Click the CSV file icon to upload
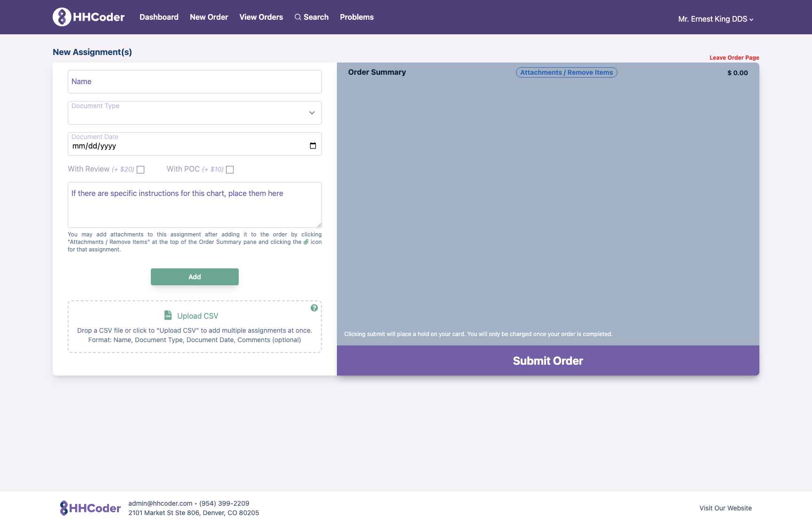 tap(167, 315)
